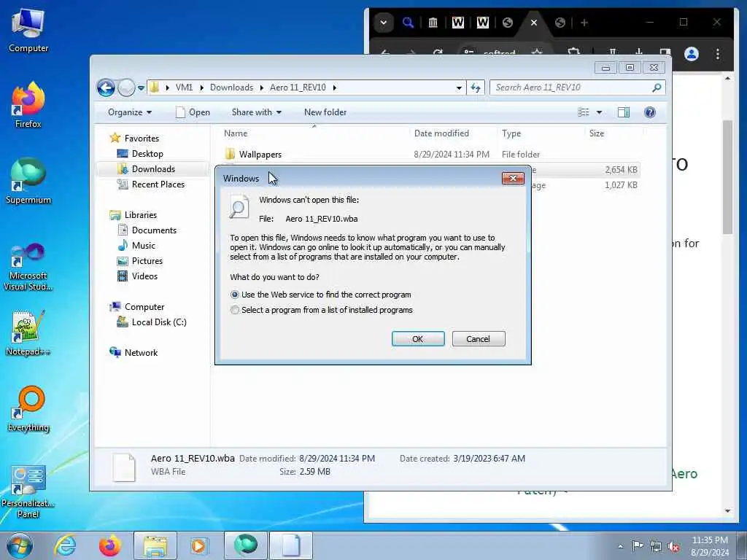Image resolution: width=747 pixels, height=560 pixels.
Task: Click the taskbar clock and date
Action: (710, 546)
